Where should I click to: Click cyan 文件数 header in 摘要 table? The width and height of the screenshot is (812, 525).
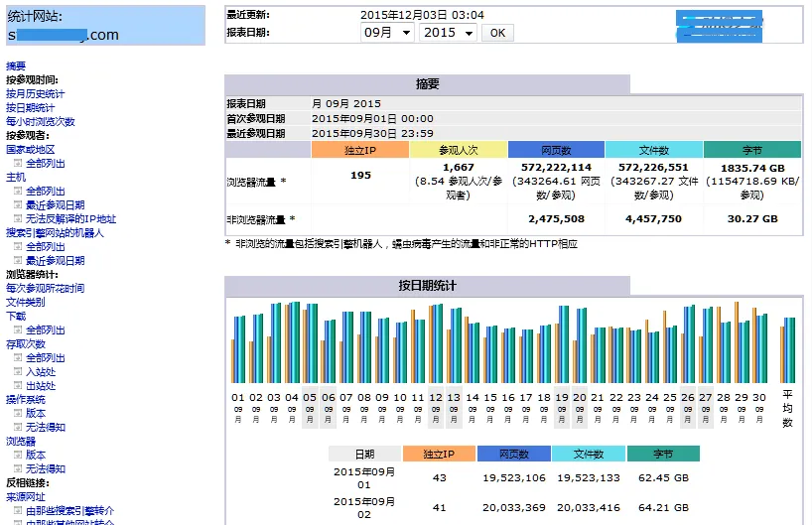tap(654, 150)
